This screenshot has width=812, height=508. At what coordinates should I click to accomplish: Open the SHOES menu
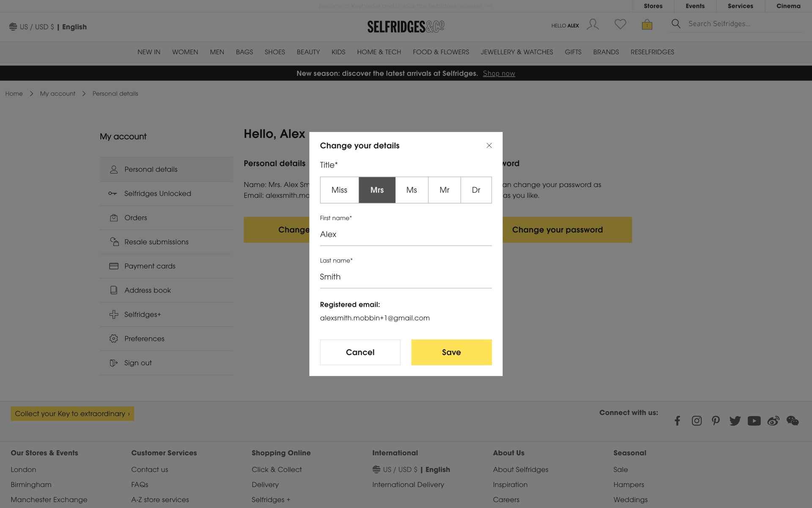[x=275, y=52]
